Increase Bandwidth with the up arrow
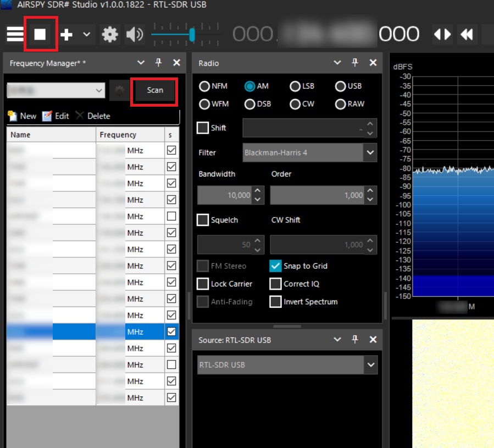Image resolution: width=494 pixels, height=448 pixels. click(257, 190)
